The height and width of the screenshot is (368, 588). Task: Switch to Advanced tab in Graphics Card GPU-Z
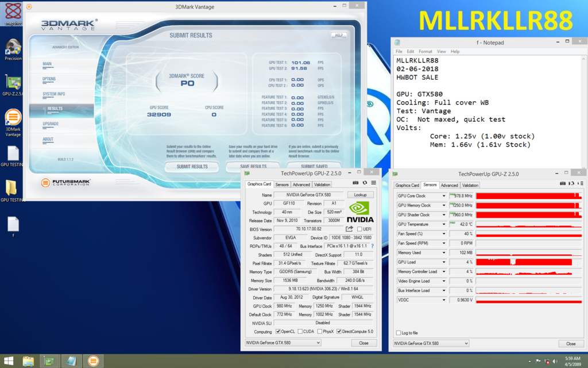pos(301,185)
